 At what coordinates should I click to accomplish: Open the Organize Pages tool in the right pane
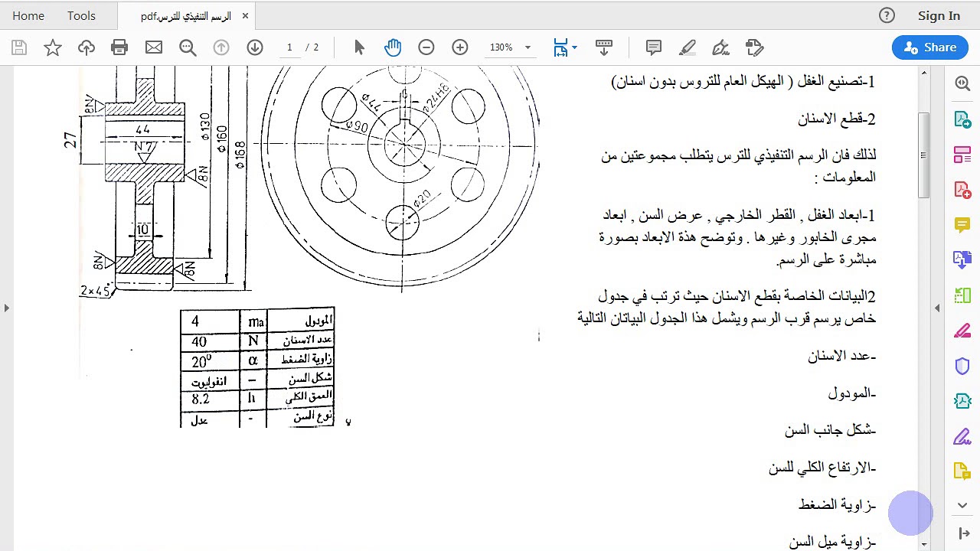pos(962,155)
